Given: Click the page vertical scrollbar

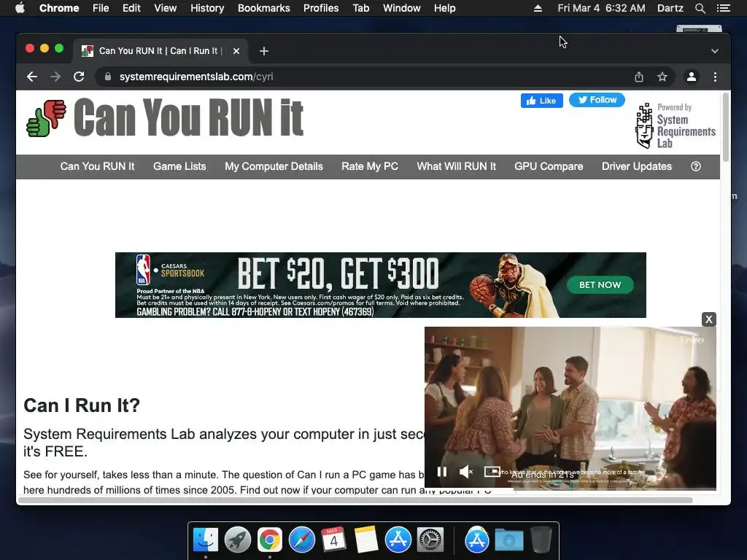Looking at the screenshot, I should pyautogui.click(x=726, y=128).
